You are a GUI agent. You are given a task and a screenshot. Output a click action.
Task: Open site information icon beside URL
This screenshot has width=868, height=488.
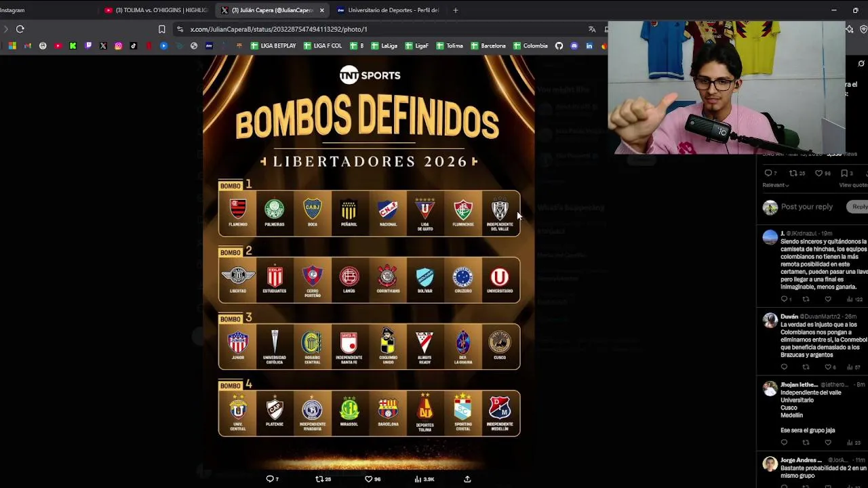point(180,29)
